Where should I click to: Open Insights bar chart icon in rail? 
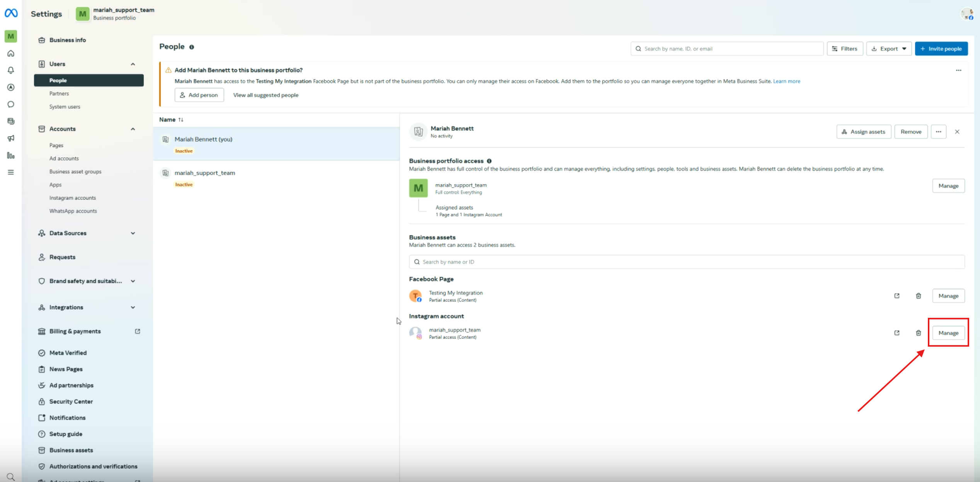point(11,155)
